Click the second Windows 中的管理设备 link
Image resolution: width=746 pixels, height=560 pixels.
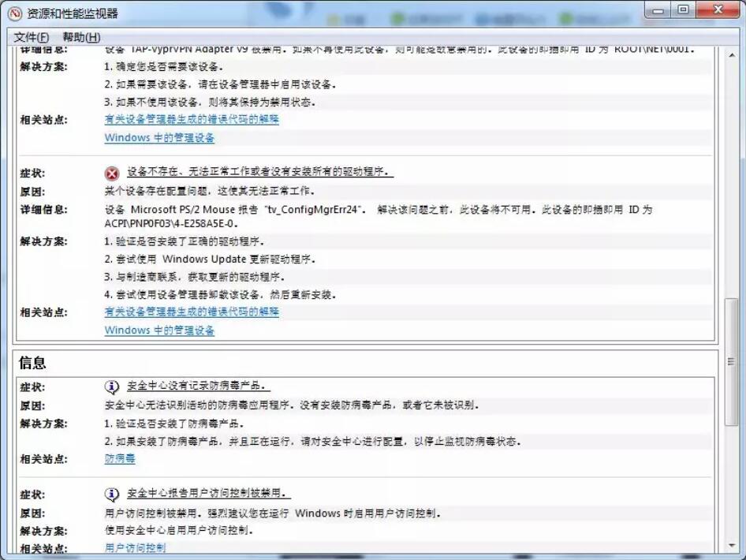pos(159,330)
